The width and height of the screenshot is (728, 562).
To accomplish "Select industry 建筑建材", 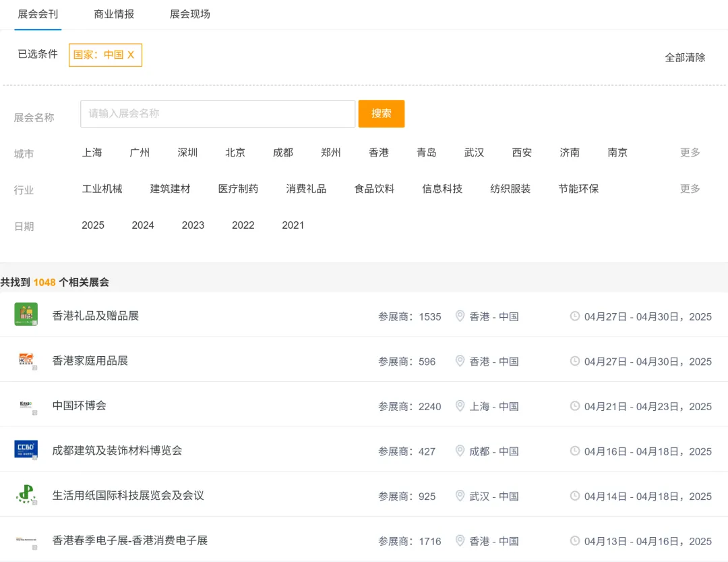I will [x=171, y=189].
